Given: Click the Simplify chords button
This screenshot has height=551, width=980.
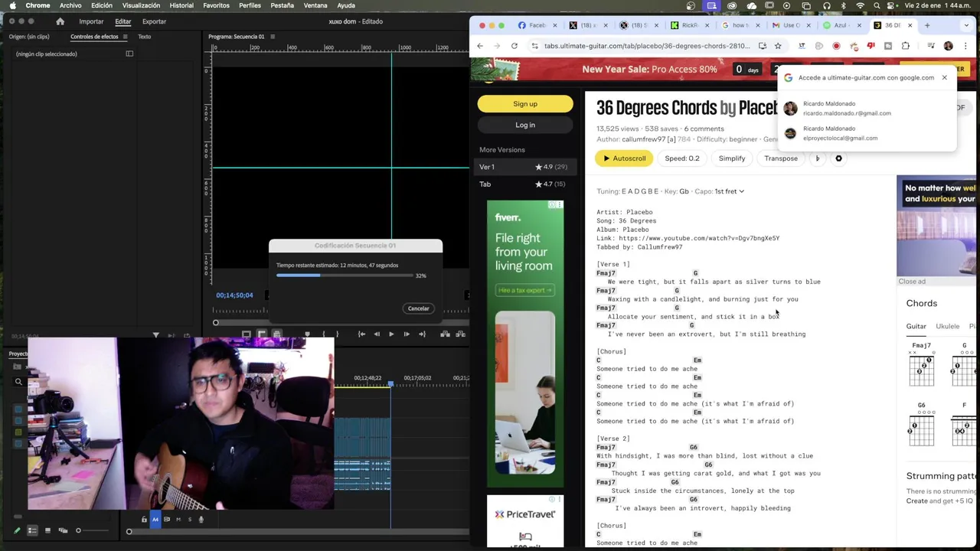Looking at the screenshot, I should click(732, 158).
